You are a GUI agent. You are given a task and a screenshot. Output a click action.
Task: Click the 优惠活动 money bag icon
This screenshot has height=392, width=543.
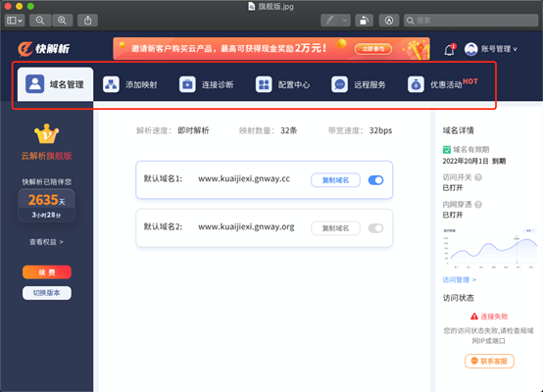click(416, 84)
